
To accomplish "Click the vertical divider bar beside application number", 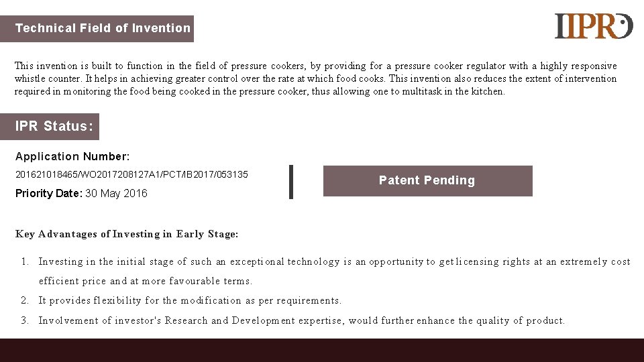I will click(291, 182).
